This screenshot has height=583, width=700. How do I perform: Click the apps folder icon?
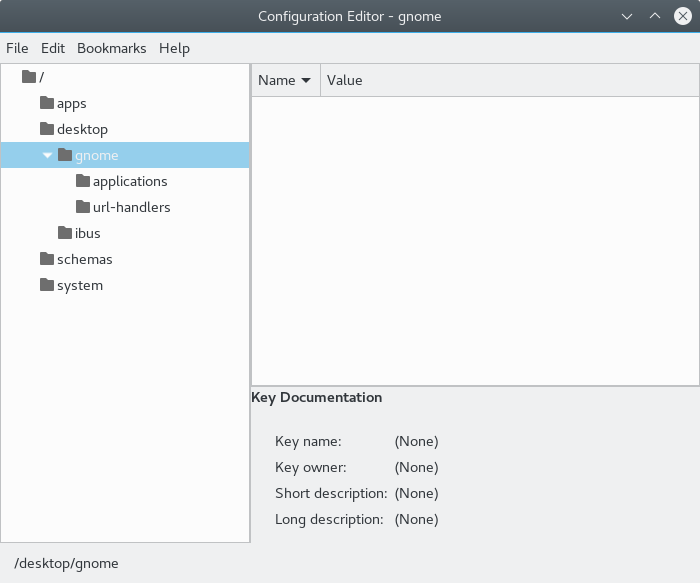pos(47,103)
